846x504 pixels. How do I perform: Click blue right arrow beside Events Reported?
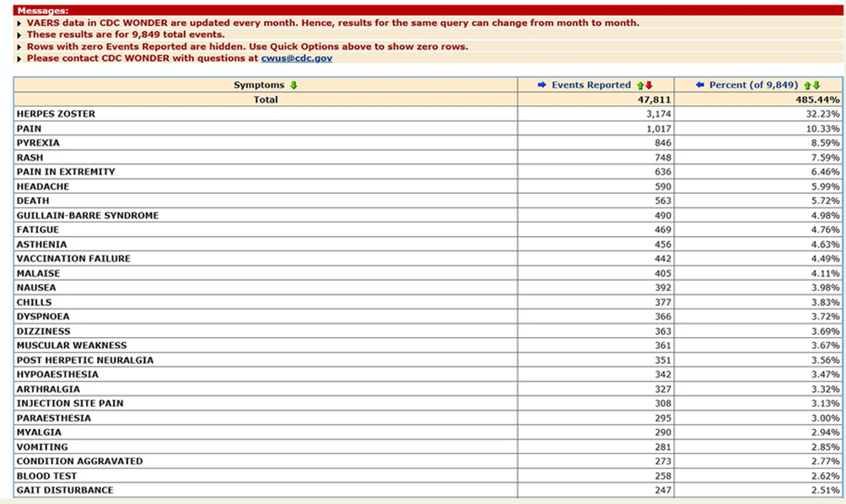point(542,84)
